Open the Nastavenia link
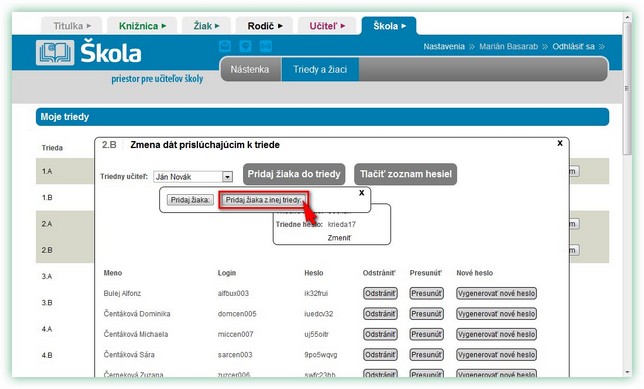This screenshot has width=644, height=389. pos(444,46)
